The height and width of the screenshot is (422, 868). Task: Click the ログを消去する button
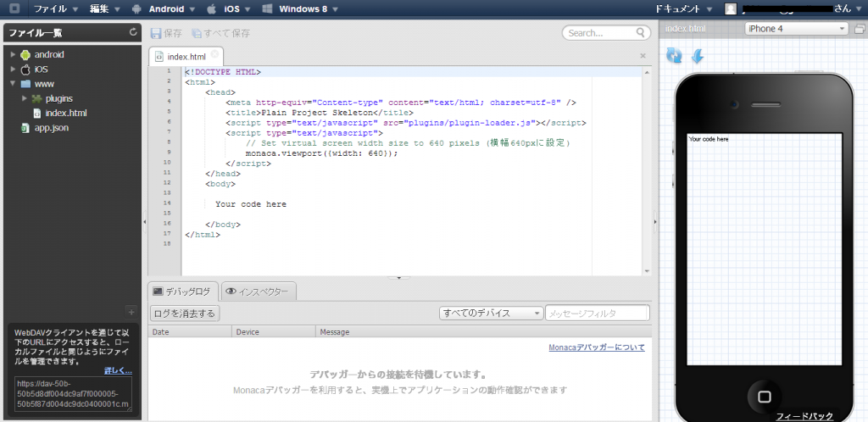click(x=185, y=314)
